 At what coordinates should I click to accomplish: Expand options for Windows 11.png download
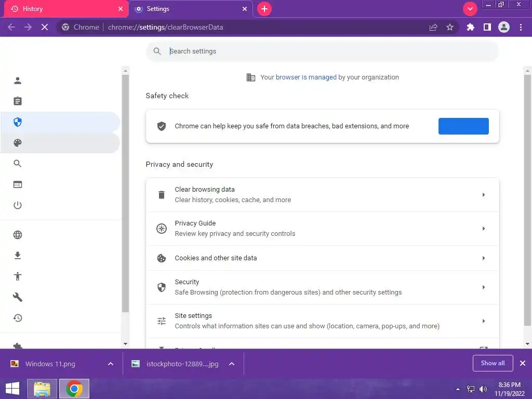tap(111, 364)
